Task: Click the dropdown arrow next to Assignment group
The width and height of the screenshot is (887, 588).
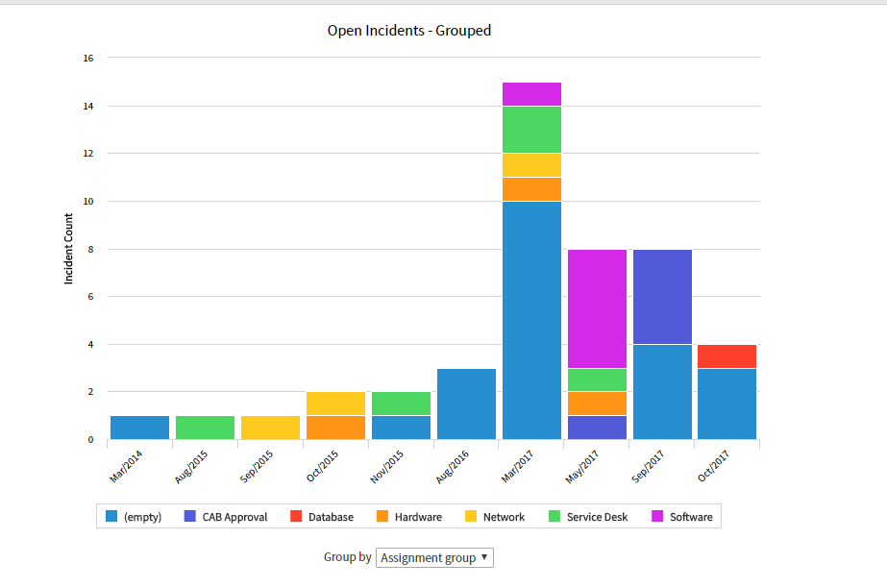Action: coord(483,557)
